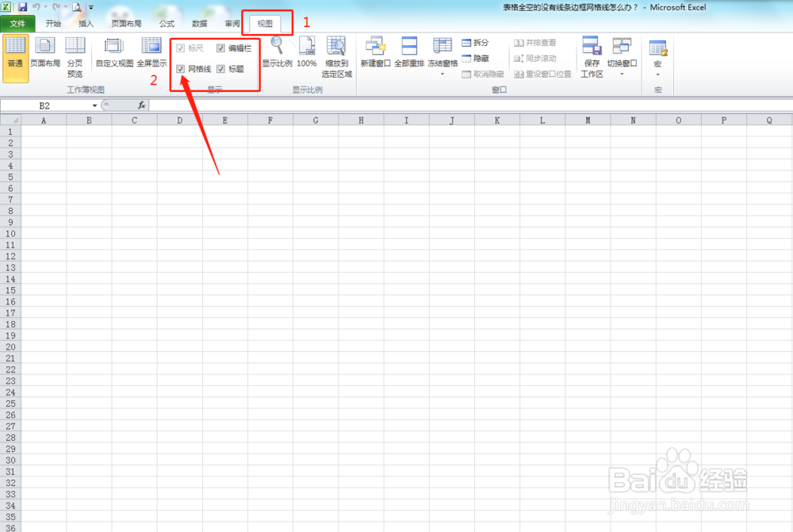Arrange All windows (全部重排)
This screenshot has height=532, width=793.
409,52
